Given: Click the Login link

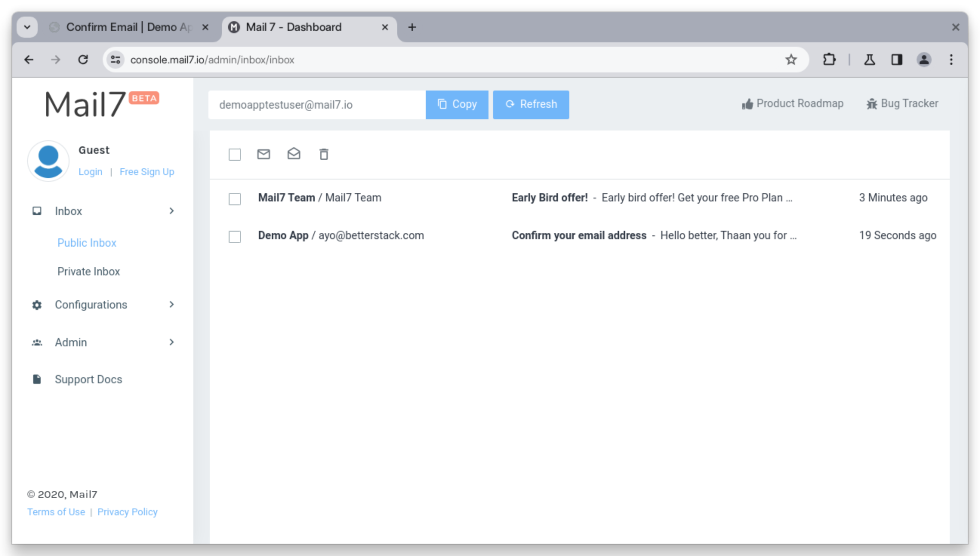Looking at the screenshot, I should point(91,172).
